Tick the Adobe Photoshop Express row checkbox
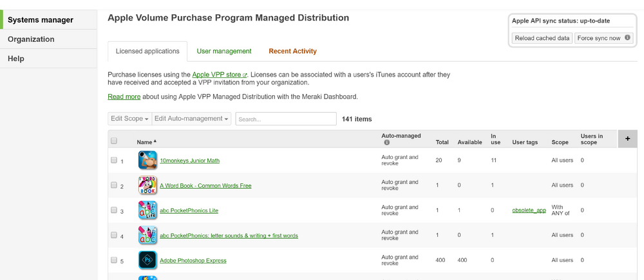The height and width of the screenshot is (280, 644). (114, 260)
